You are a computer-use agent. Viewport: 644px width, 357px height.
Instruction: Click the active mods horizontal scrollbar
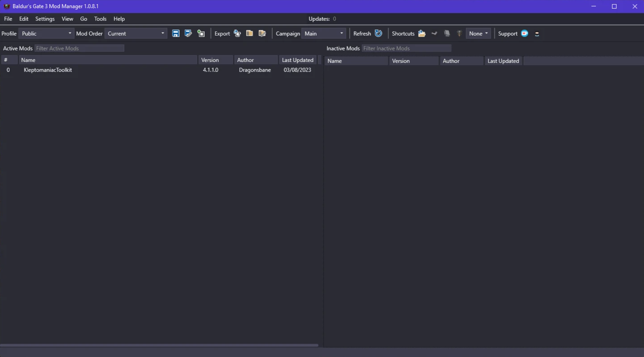click(x=159, y=345)
